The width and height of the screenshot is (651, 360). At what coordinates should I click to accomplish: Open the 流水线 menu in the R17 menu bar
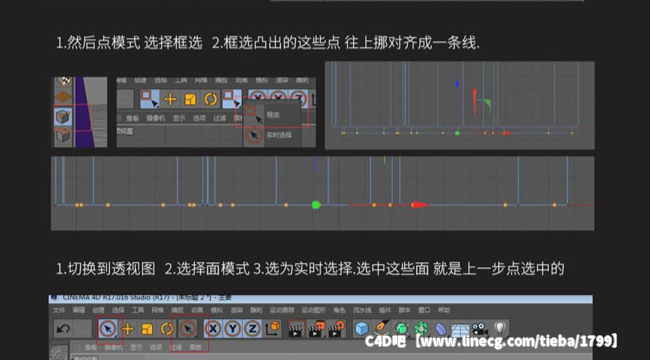click(x=362, y=310)
